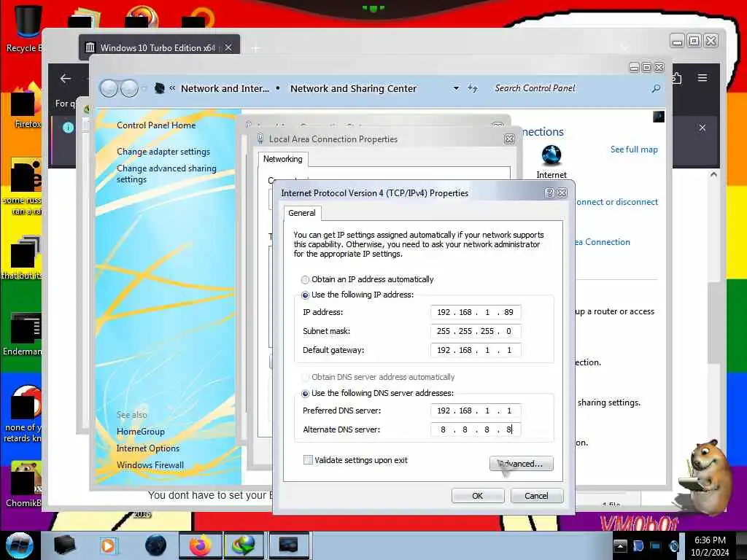The image size is (747, 560).
Task: Enable Validate settings upon exit checkbox
Action: tap(308, 460)
